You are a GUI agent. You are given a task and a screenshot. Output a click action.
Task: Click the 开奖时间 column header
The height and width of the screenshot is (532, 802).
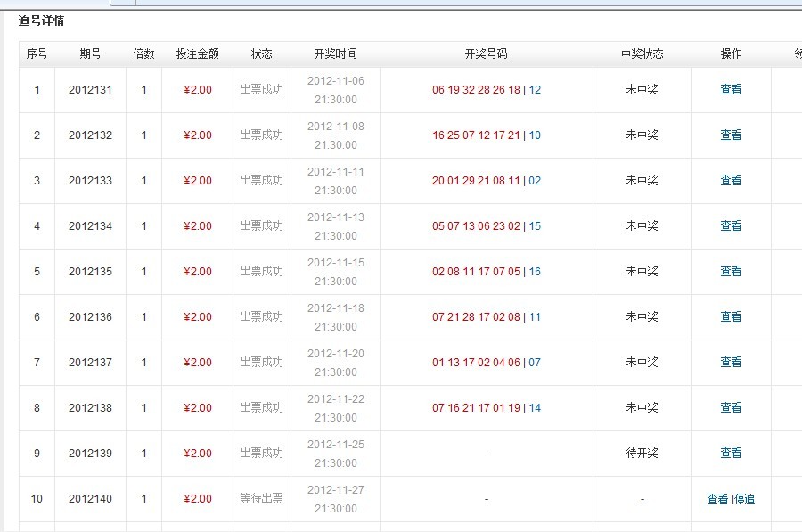[x=335, y=54]
